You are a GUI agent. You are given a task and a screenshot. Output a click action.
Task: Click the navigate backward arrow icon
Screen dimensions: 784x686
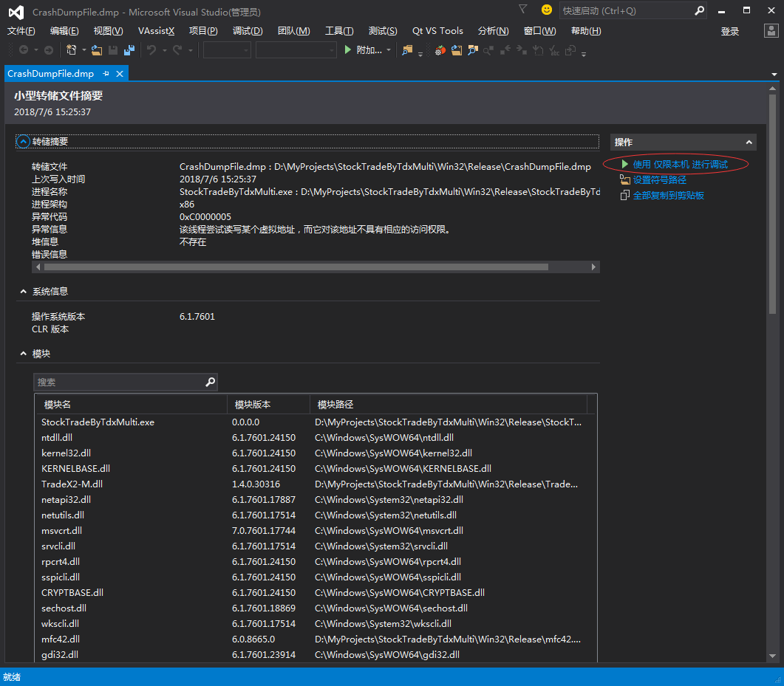click(23, 50)
